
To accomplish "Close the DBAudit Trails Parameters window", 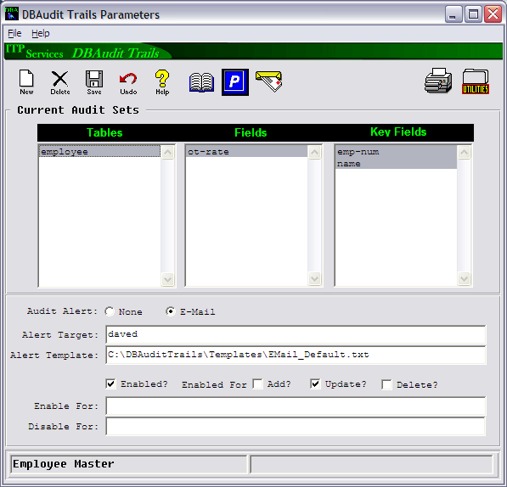I will 493,14.
